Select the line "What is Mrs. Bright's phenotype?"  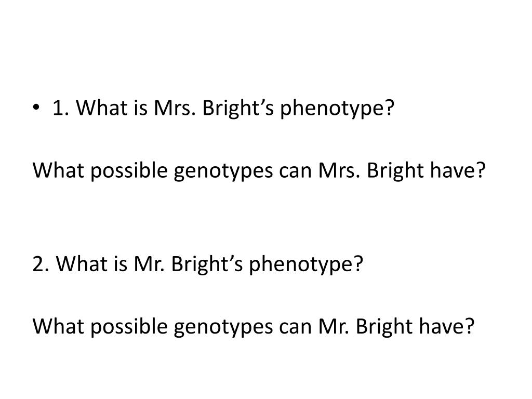coord(235,109)
